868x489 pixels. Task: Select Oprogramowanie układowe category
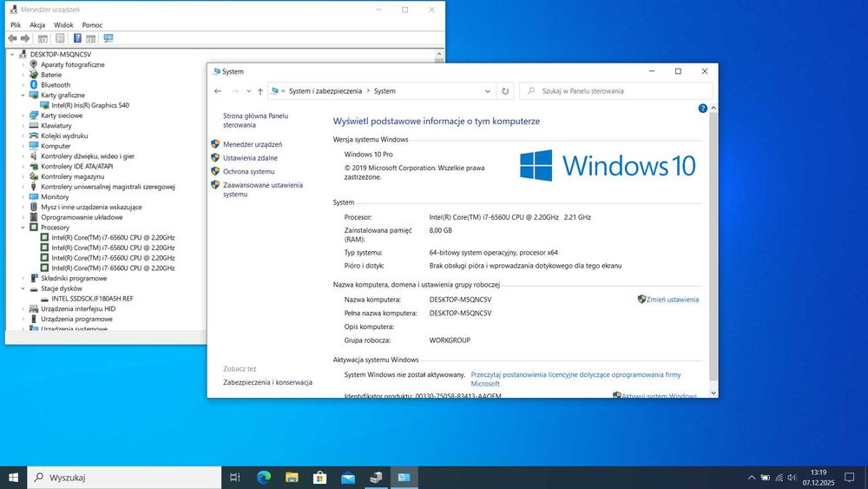[x=82, y=217]
